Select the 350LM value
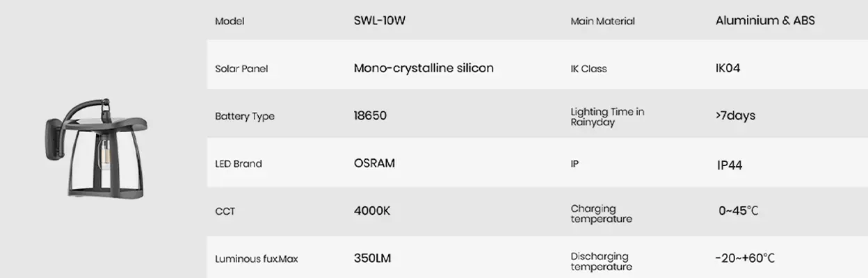This screenshot has width=868, height=278. tap(372, 259)
